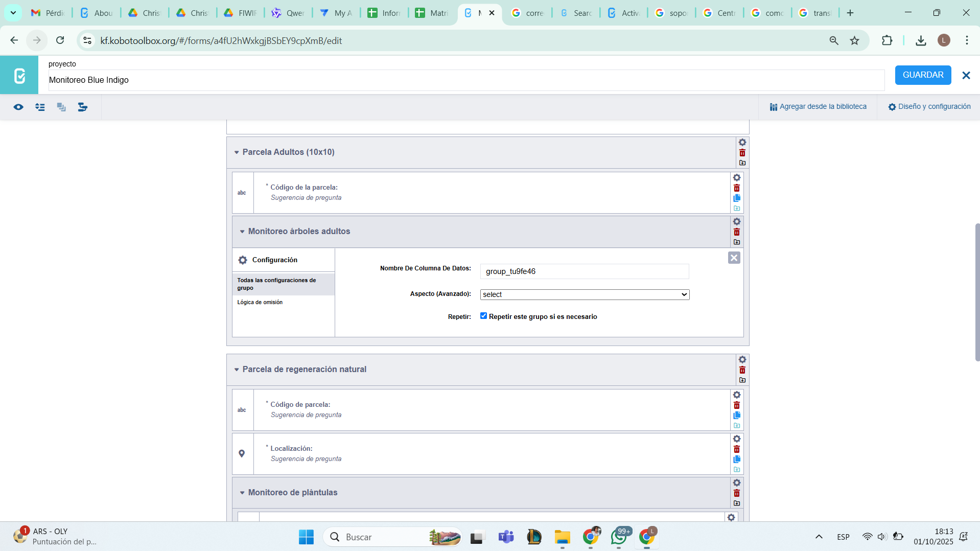
Task: Open the Aspecto (Avanzado) dropdown
Action: click(585, 294)
